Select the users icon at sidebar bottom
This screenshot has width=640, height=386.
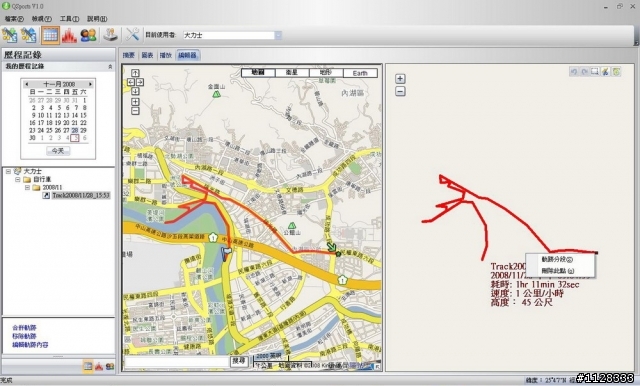click(x=110, y=366)
